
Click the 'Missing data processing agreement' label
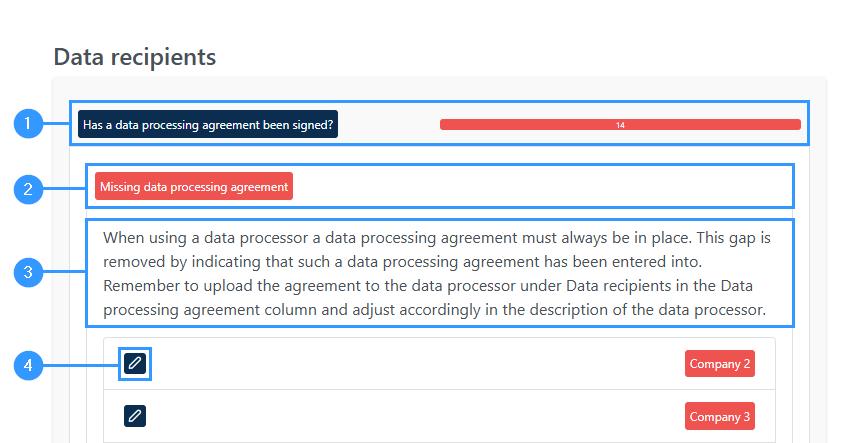point(194,186)
